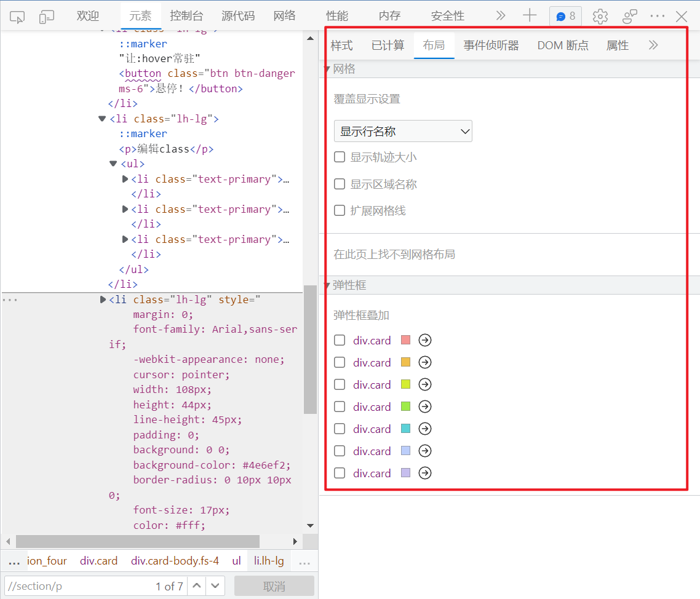This screenshot has height=599, width=700.
Task: Click the add new tool plus icon
Action: point(529,16)
